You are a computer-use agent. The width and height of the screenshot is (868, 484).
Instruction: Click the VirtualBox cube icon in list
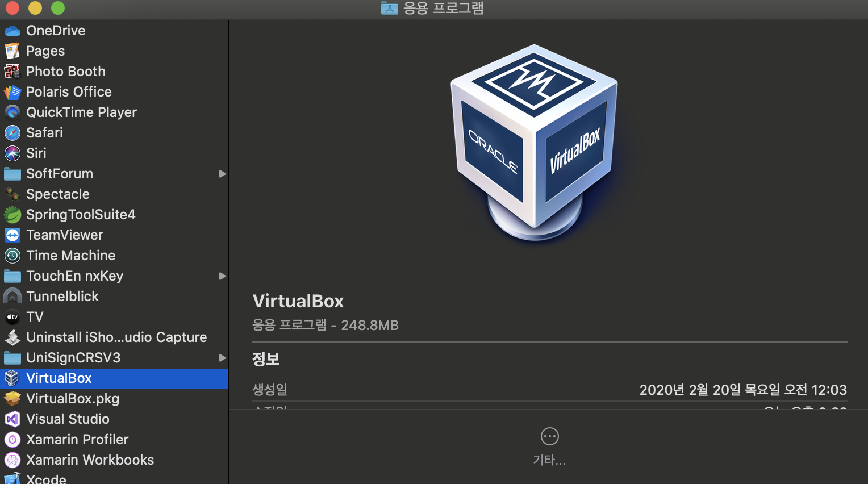coord(12,378)
